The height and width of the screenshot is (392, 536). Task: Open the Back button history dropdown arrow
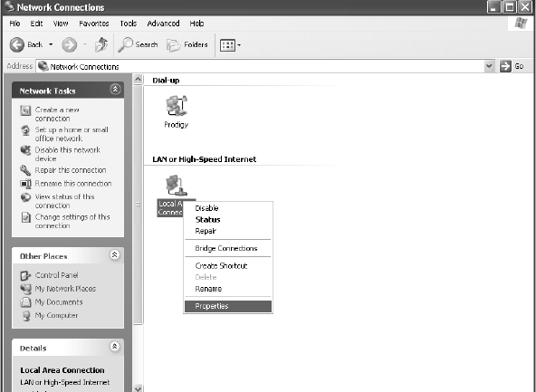coord(51,44)
